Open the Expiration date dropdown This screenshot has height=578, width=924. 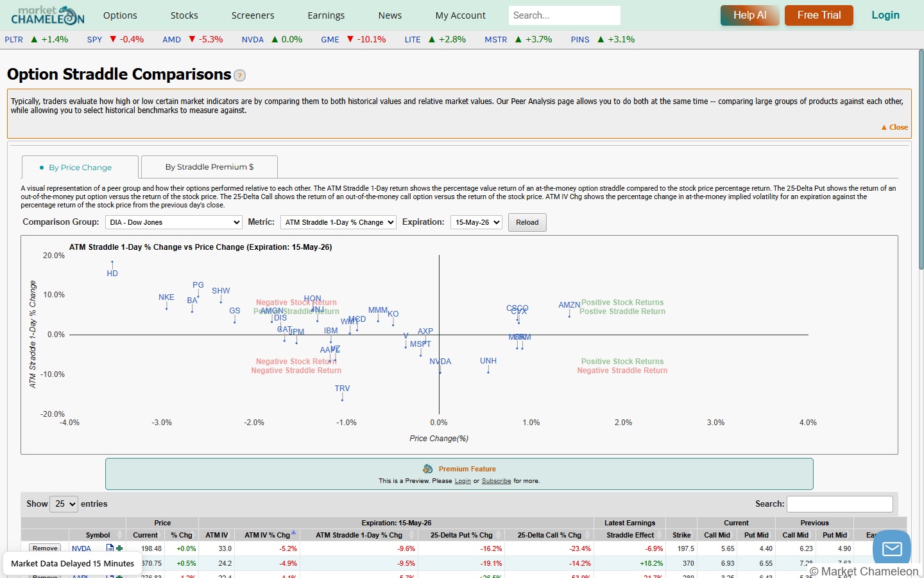pyautogui.click(x=476, y=222)
